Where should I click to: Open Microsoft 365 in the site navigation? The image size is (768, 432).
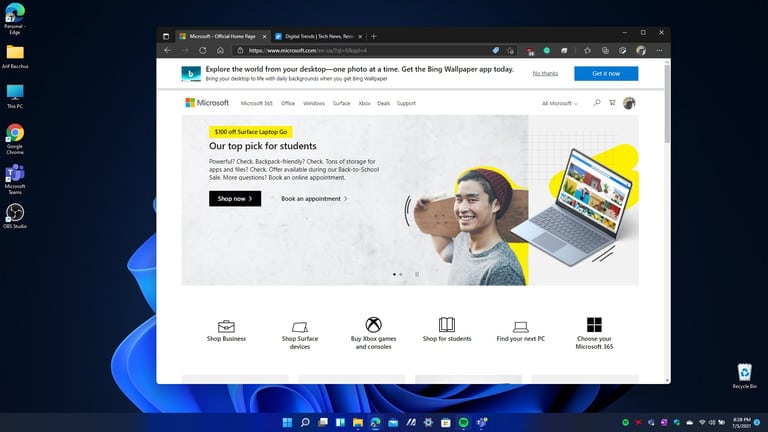pos(257,103)
